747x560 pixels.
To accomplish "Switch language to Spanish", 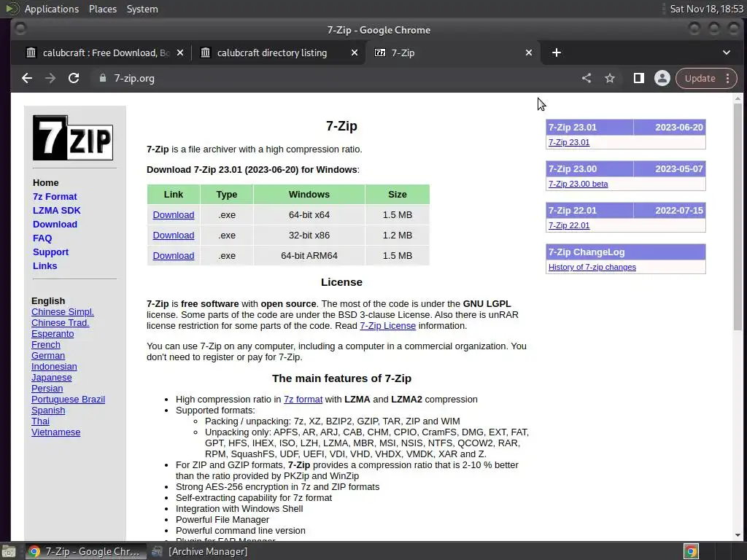I will pos(48,411).
